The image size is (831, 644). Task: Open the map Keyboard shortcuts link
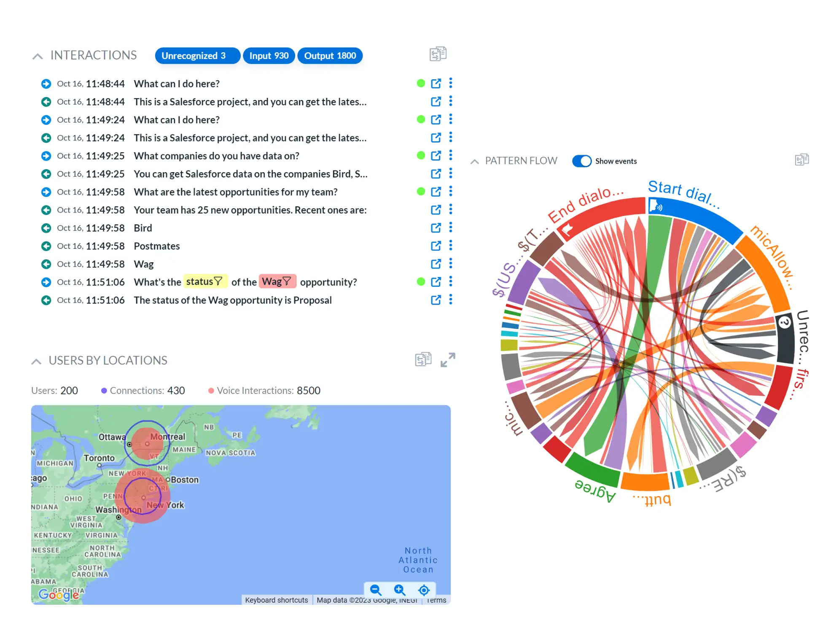pos(276,600)
